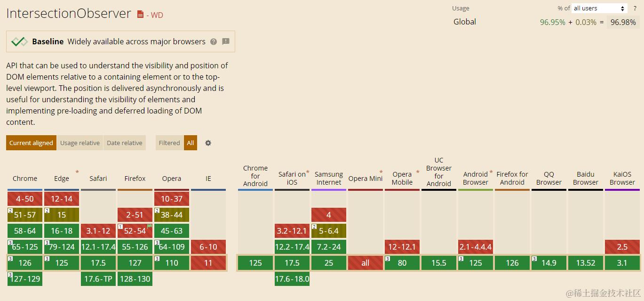Click the green flag on Firefox 52-54

pyautogui.click(x=149, y=227)
